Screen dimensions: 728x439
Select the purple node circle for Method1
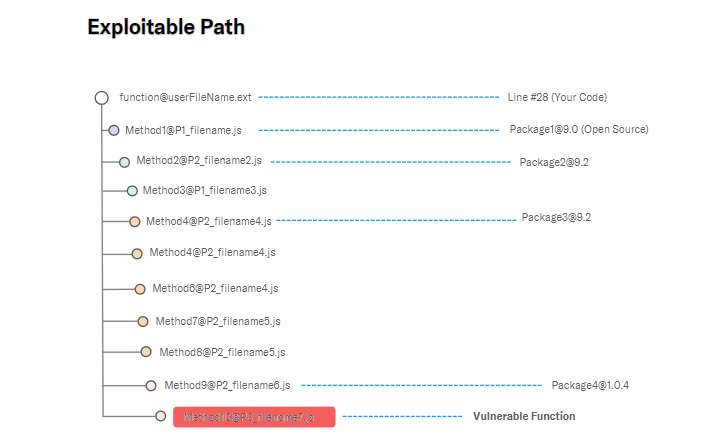tap(114, 130)
